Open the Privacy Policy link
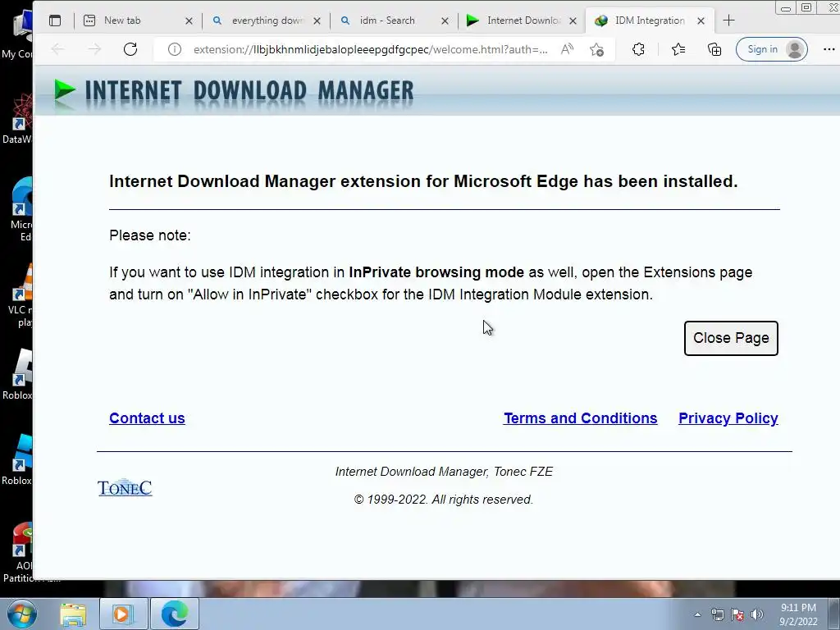Viewport: 840px width, 630px height. point(728,418)
